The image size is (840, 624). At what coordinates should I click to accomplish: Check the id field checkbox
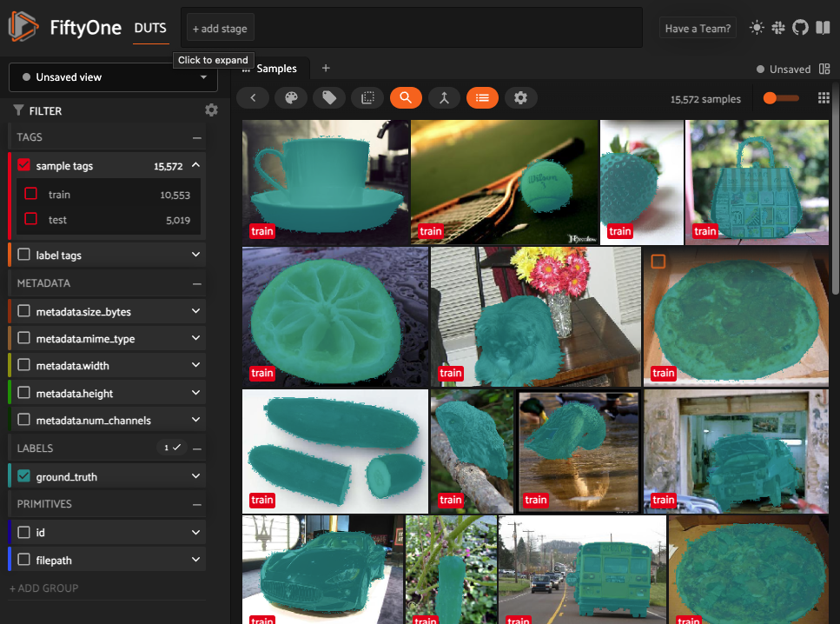[x=23, y=533]
